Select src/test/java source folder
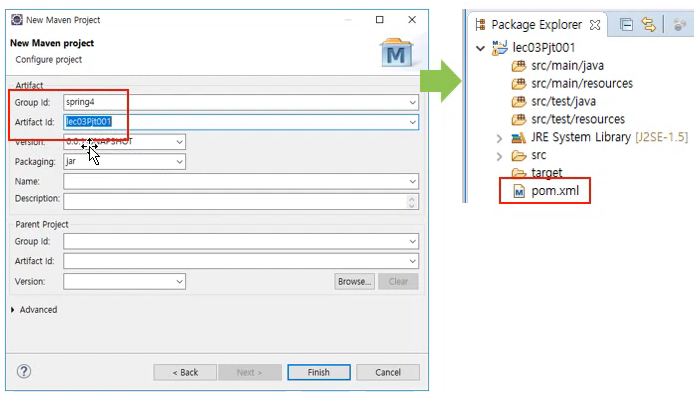Image resolution: width=694 pixels, height=399 pixels. coord(563,101)
